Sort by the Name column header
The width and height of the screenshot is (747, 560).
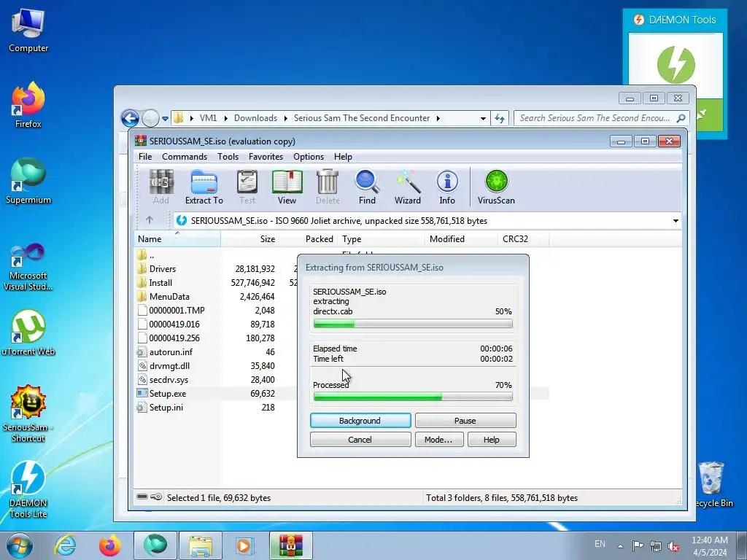coord(177,239)
